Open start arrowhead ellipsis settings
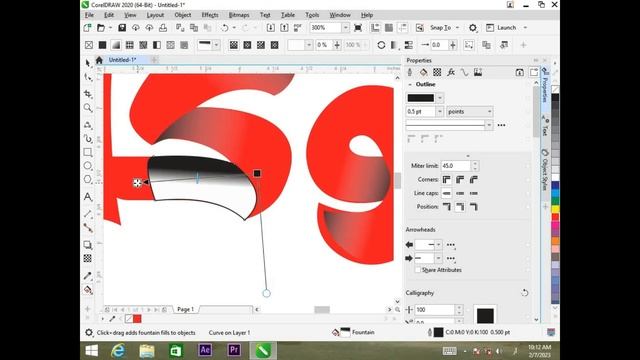Image resolution: width=640 pixels, height=360 pixels. point(451,245)
